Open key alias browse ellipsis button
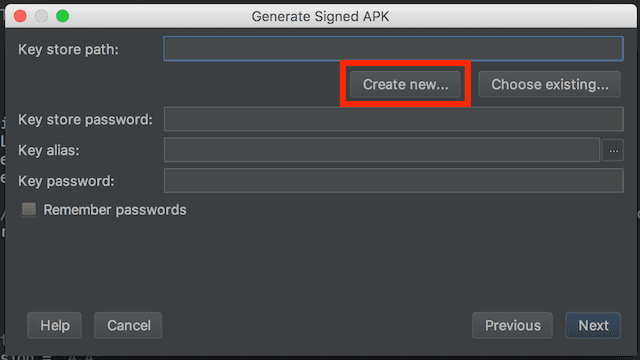 (x=613, y=151)
